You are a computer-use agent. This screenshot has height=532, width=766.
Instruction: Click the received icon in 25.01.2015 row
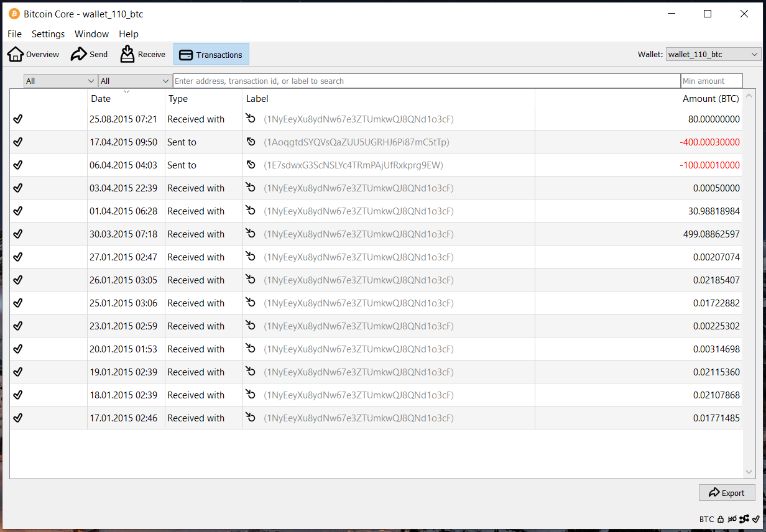[x=251, y=302]
